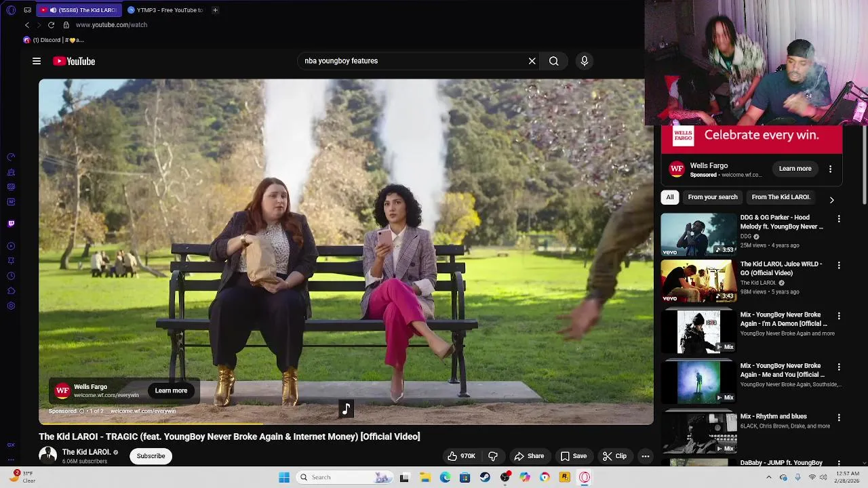Open more actions under the video
Viewport: 868px width, 488px height.
pyautogui.click(x=646, y=456)
